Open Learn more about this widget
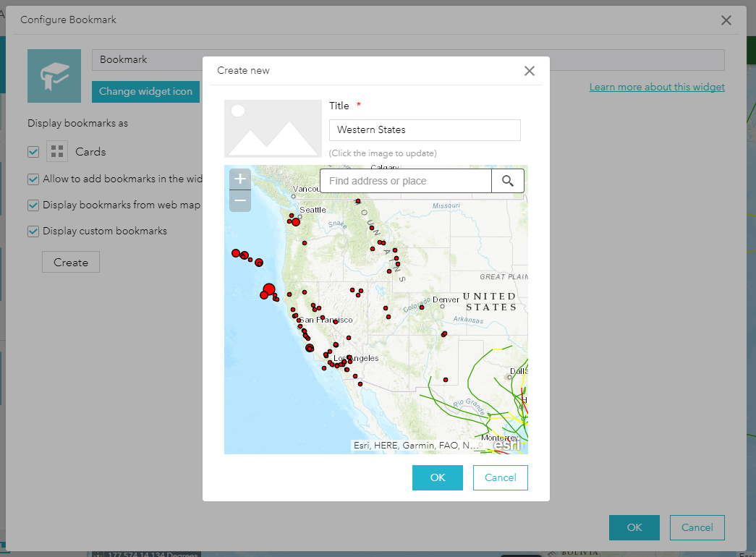 click(656, 87)
